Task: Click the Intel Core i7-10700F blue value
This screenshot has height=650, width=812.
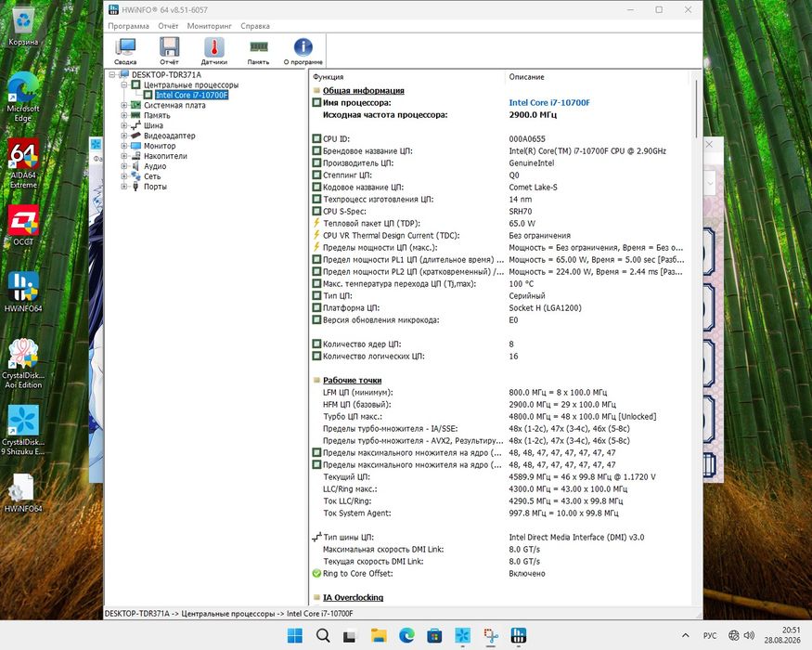Action: click(x=549, y=103)
